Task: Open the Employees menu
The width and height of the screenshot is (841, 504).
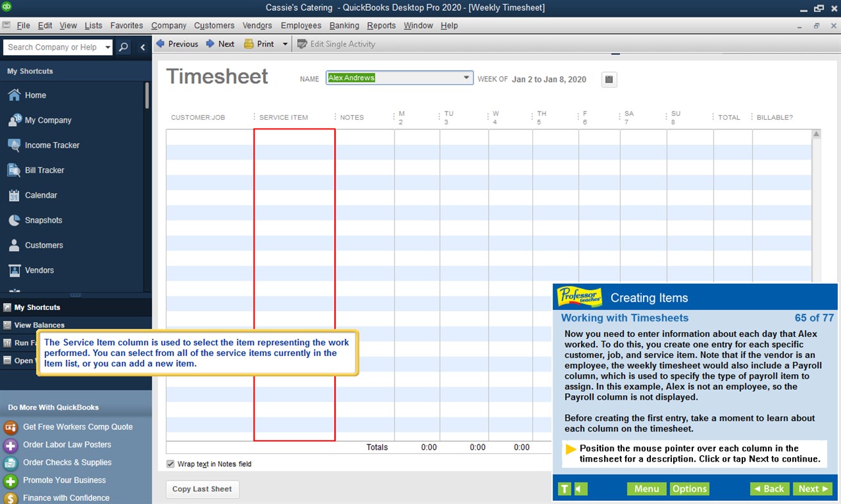Action: pos(300,26)
